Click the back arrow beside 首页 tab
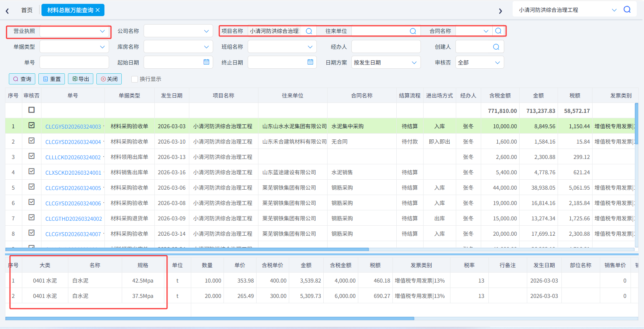Screen dimensions: 644x329 coord(7,11)
